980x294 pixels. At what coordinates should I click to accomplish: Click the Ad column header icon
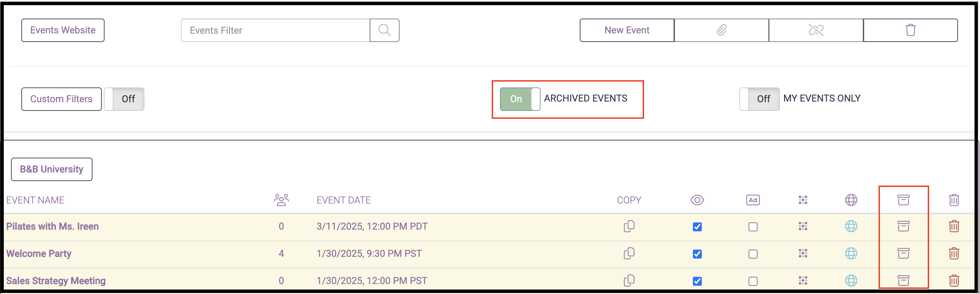(753, 200)
